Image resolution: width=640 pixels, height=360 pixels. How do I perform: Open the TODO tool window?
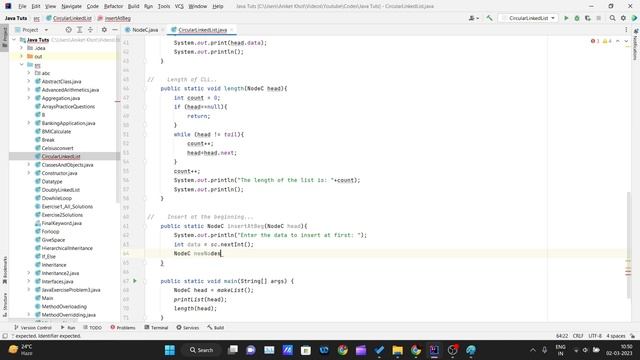[92, 327]
